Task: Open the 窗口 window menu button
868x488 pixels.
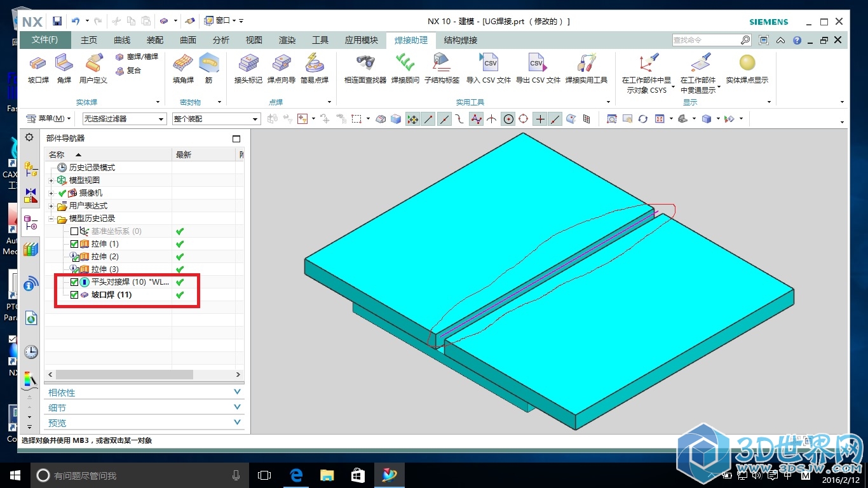Action: [x=223, y=21]
